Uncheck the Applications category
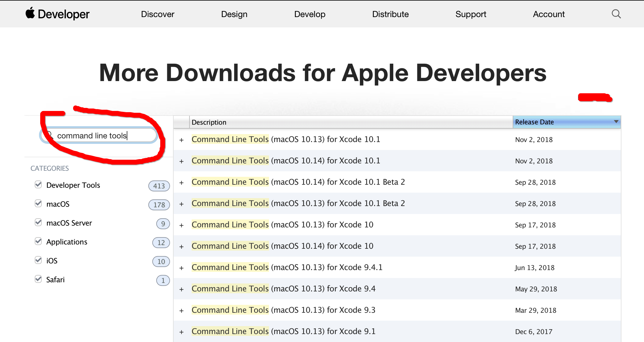The height and width of the screenshot is (342, 644). coord(38,241)
